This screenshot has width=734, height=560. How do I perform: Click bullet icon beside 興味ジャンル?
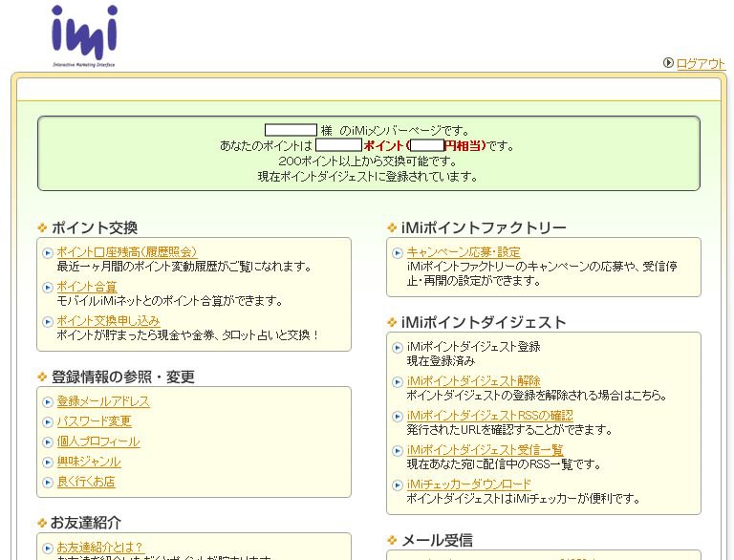[47, 463]
